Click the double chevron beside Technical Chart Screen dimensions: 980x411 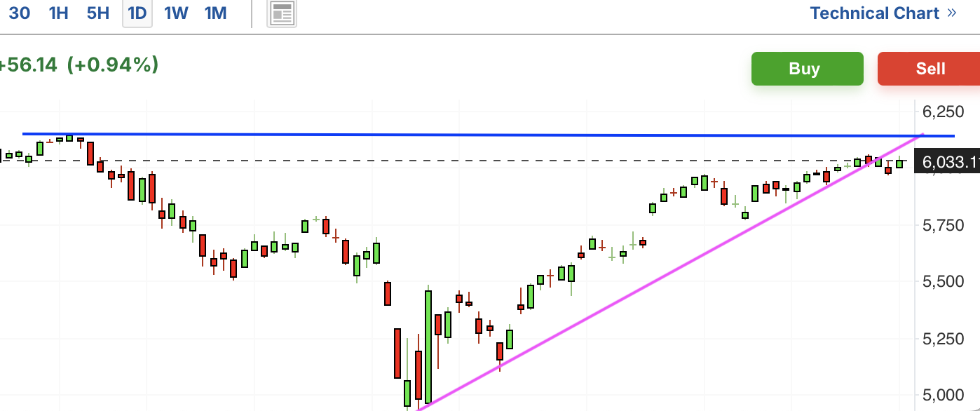coord(951,13)
